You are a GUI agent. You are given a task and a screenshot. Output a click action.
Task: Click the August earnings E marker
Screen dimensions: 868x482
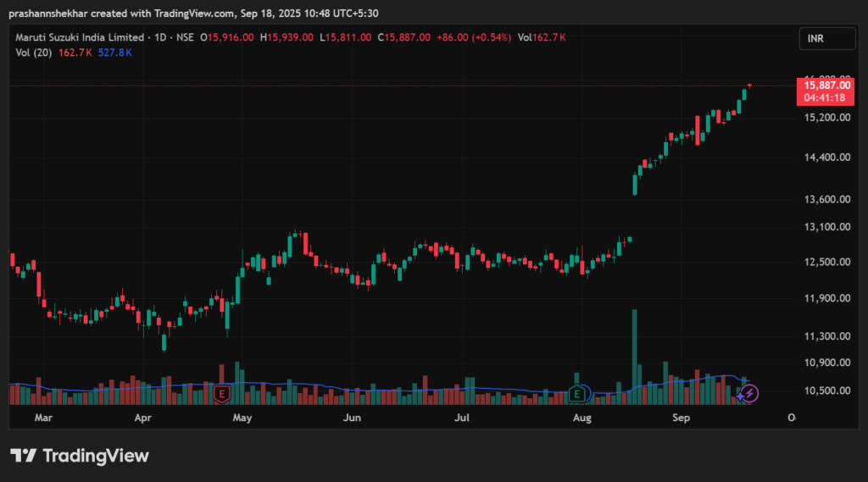tap(578, 394)
